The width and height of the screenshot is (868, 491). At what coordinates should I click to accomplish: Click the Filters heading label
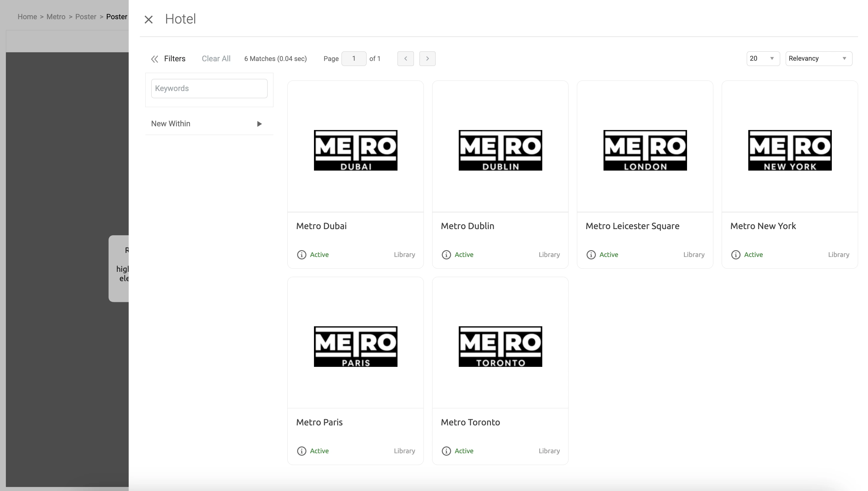pyautogui.click(x=174, y=59)
